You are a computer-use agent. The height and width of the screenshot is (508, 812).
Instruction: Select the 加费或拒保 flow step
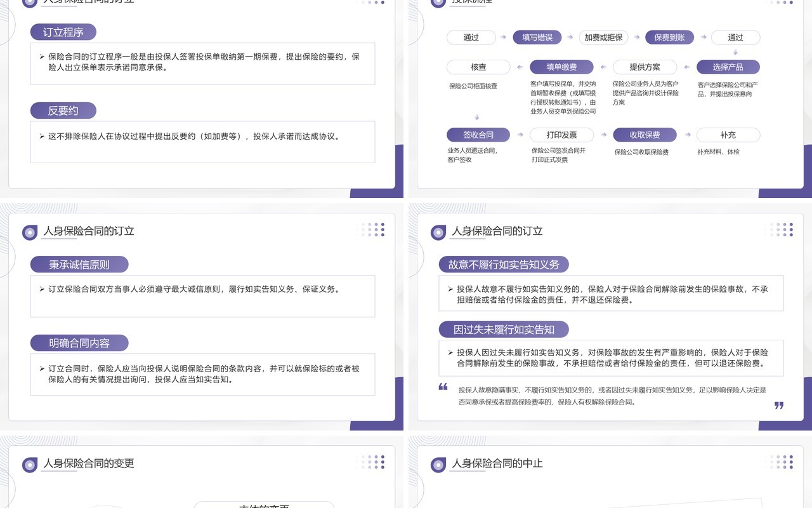click(x=603, y=37)
